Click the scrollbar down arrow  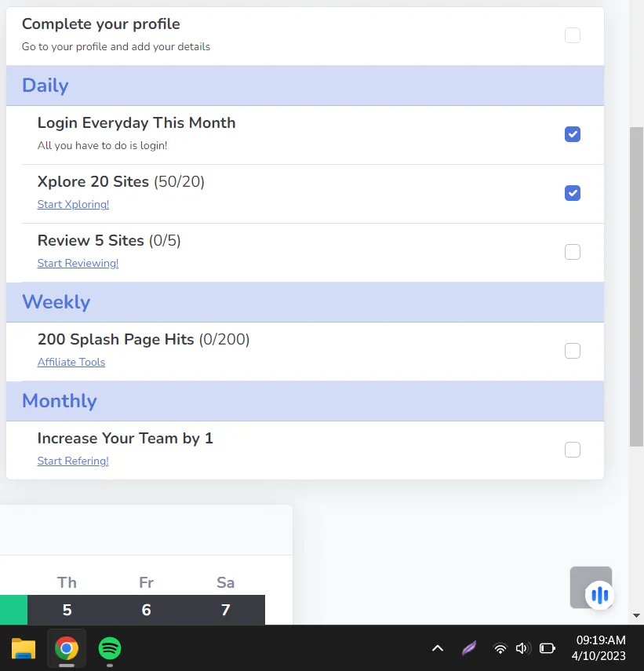(x=636, y=616)
